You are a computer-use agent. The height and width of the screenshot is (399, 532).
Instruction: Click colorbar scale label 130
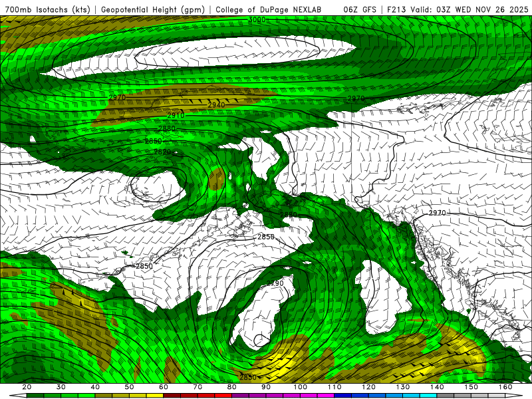[403, 387]
